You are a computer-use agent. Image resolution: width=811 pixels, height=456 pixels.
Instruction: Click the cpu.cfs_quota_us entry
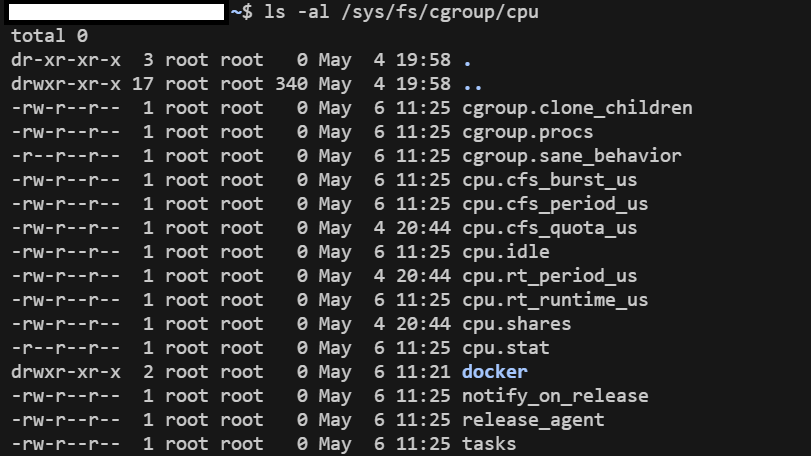click(x=549, y=228)
